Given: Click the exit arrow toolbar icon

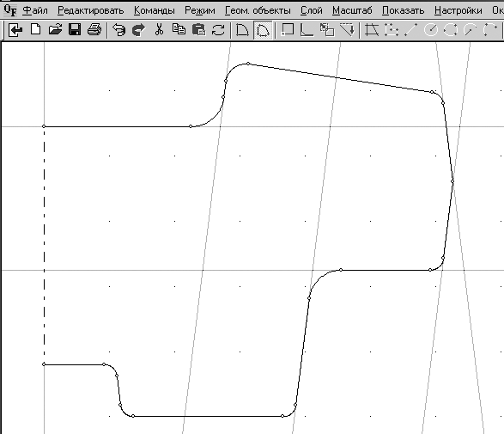Looking at the screenshot, I should 15,30.
